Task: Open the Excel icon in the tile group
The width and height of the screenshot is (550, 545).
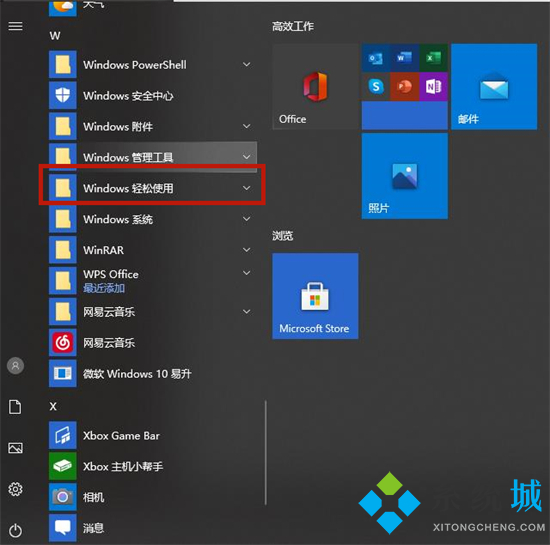Action: coord(433,58)
